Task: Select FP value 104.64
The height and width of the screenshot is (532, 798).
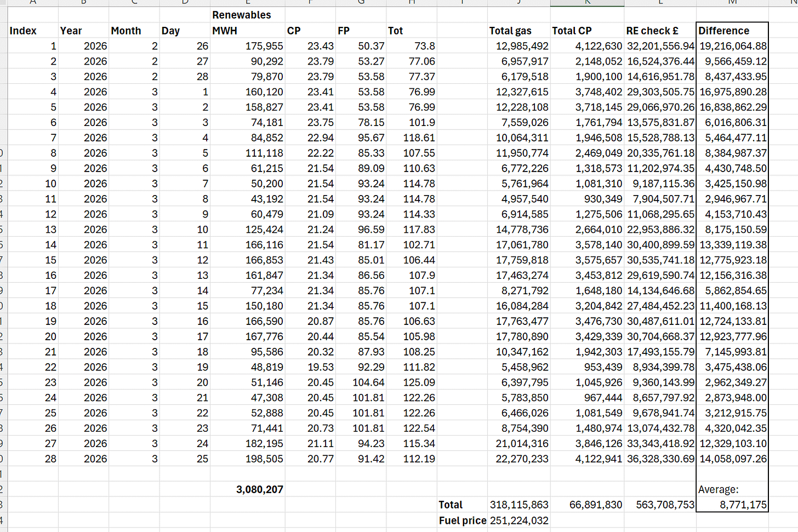Action: coord(361,382)
